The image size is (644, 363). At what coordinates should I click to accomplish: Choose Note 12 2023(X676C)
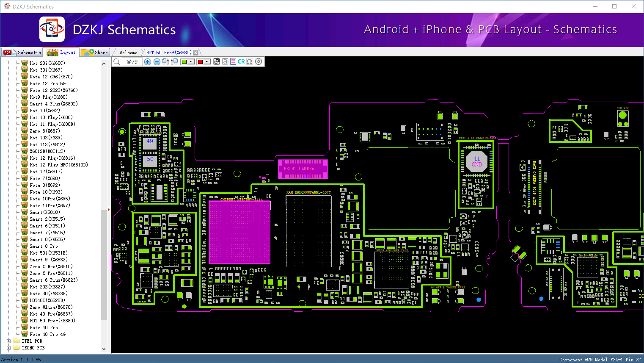(x=54, y=90)
